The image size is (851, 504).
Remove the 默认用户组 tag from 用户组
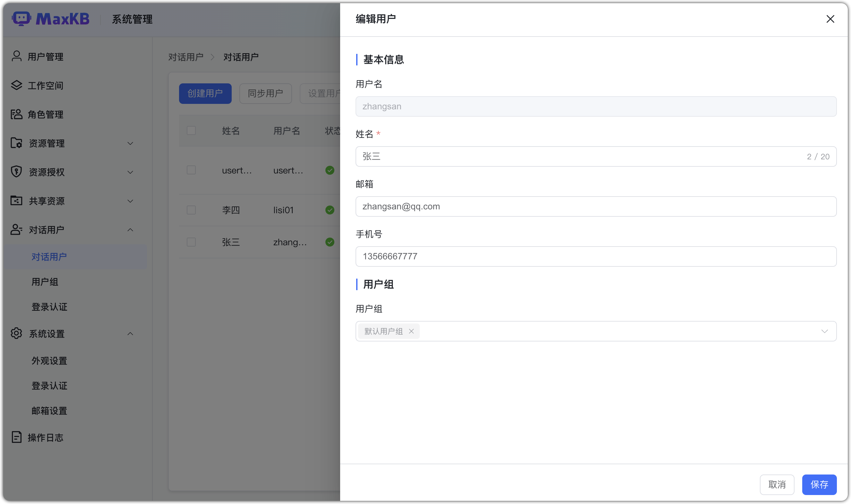(x=411, y=331)
